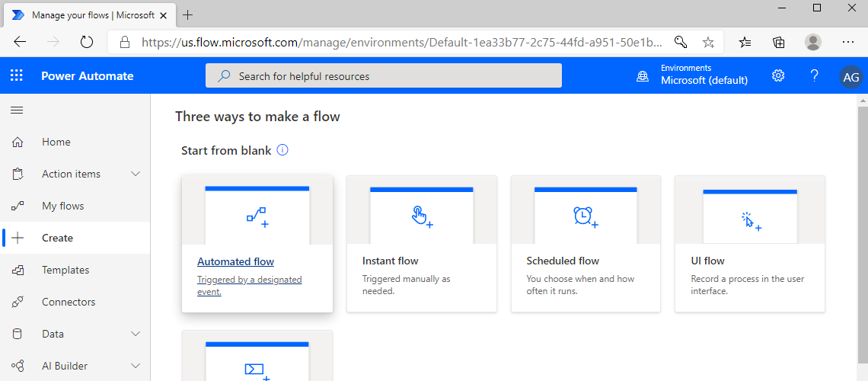Click the 'Three ways to make a flow' heading
868x381 pixels.
(x=257, y=117)
